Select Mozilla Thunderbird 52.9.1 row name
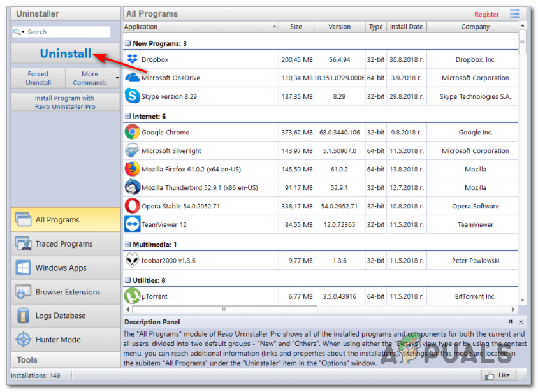538x392 pixels. (x=200, y=187)
